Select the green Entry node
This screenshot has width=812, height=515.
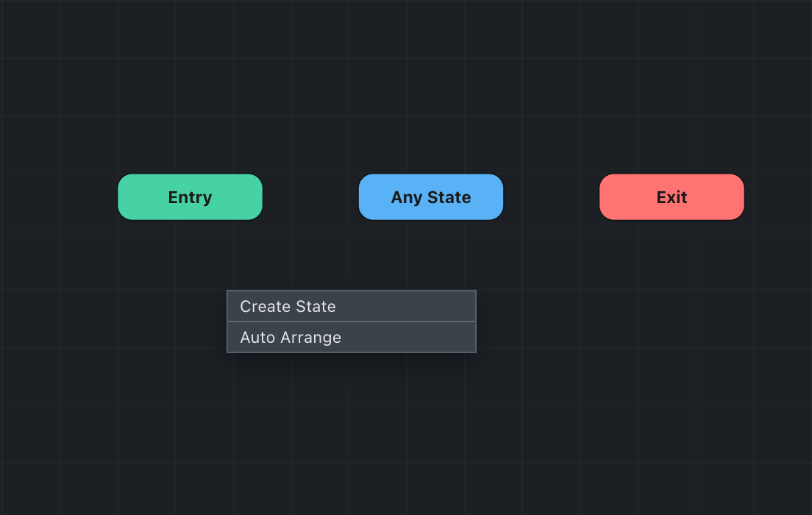click(x=190, y=197)
